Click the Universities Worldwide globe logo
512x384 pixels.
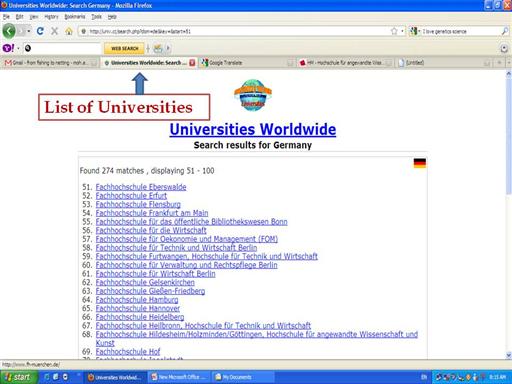(253, 95)
